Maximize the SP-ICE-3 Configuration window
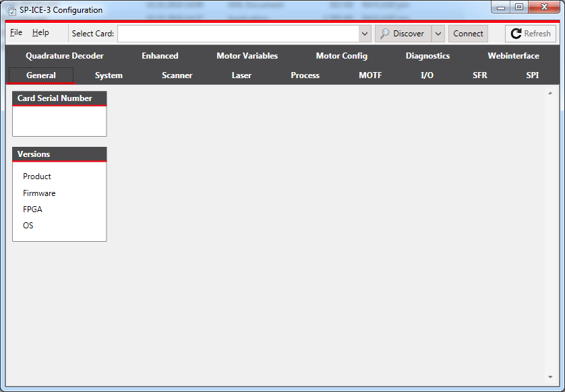The width and height of the screenshot is (565, 392). pos(519,7)
